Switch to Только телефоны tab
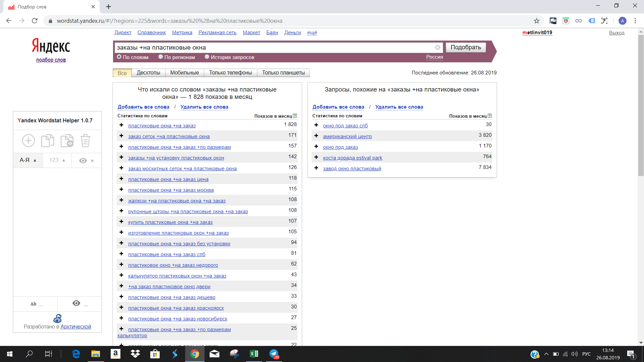The width and height of the screenshot is (644, 362). click(230, 73)
